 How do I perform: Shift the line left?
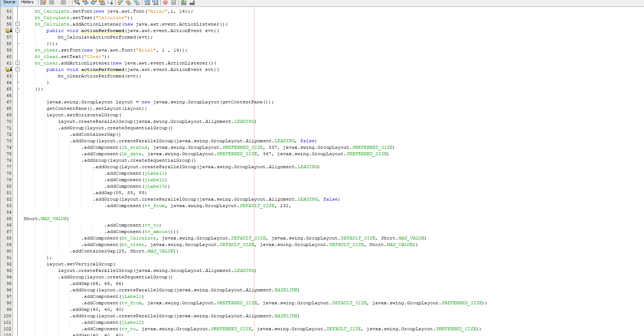[147, 3]
